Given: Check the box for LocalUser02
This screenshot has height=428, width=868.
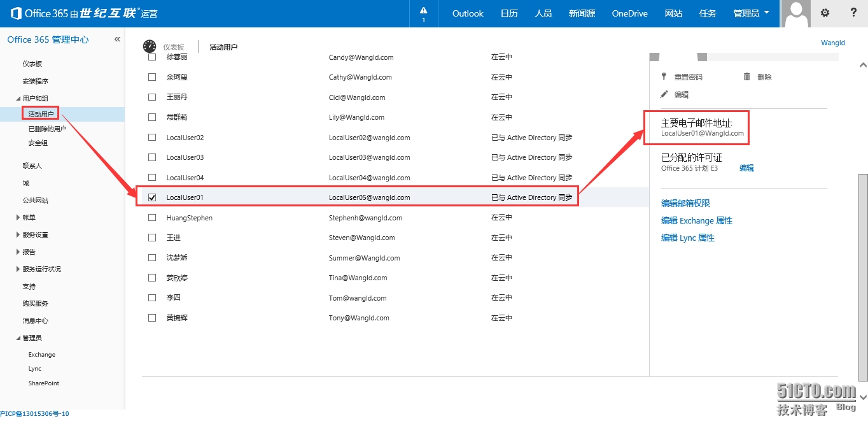Looking at the screenshot, I should coord(152,138).
